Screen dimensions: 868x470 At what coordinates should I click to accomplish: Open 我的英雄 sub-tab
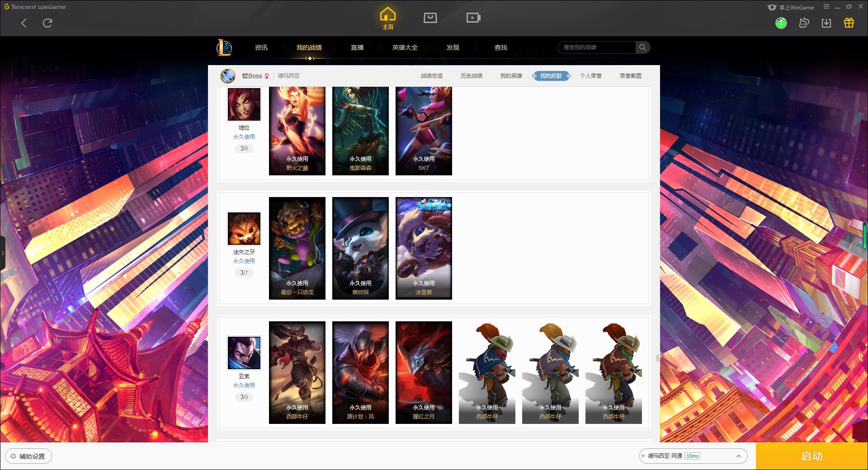[511, 76]
